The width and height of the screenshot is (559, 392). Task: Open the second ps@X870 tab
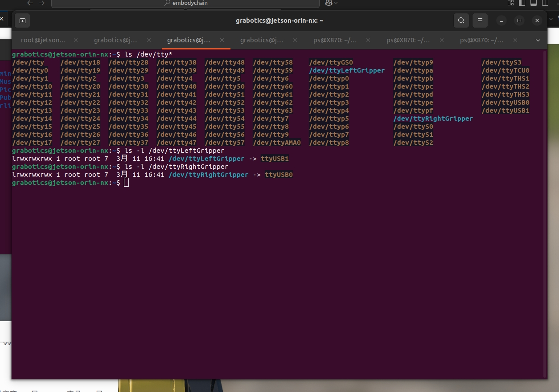(408, 40)
